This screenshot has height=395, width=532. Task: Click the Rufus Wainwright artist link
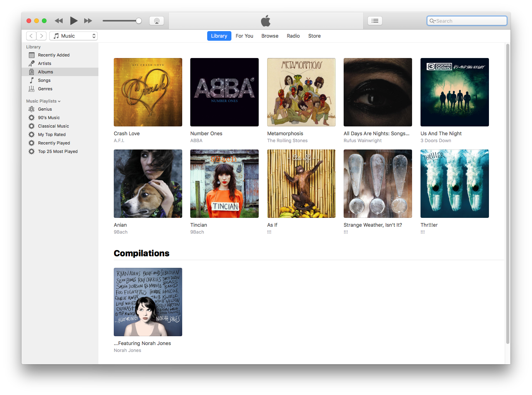[362, 141]
